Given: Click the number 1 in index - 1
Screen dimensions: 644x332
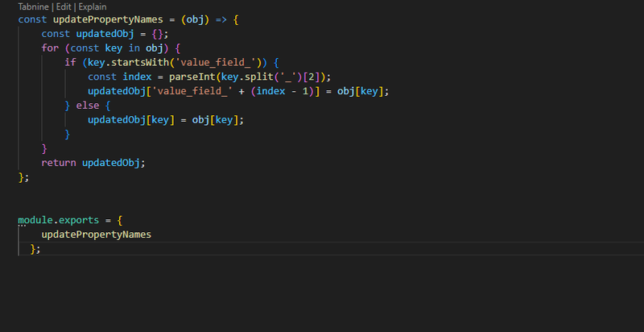Looking at the screenshot, I should click(x=306, y=91).
